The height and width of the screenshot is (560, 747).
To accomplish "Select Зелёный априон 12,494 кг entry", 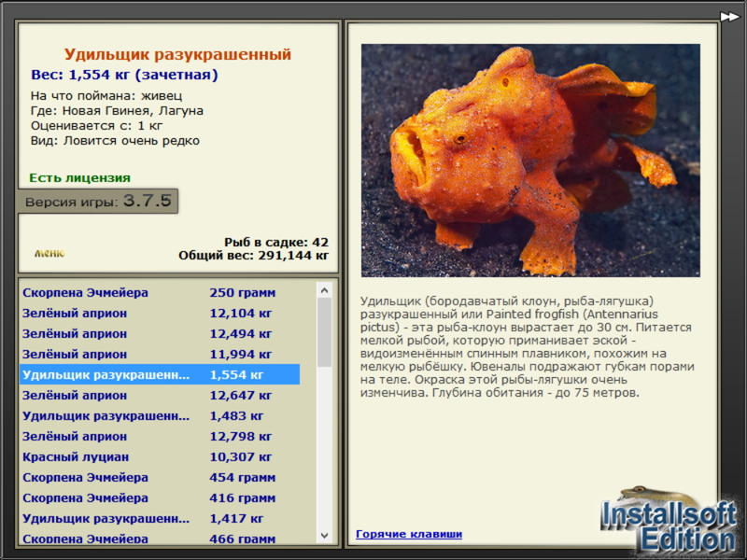I will tap(160, 334).
